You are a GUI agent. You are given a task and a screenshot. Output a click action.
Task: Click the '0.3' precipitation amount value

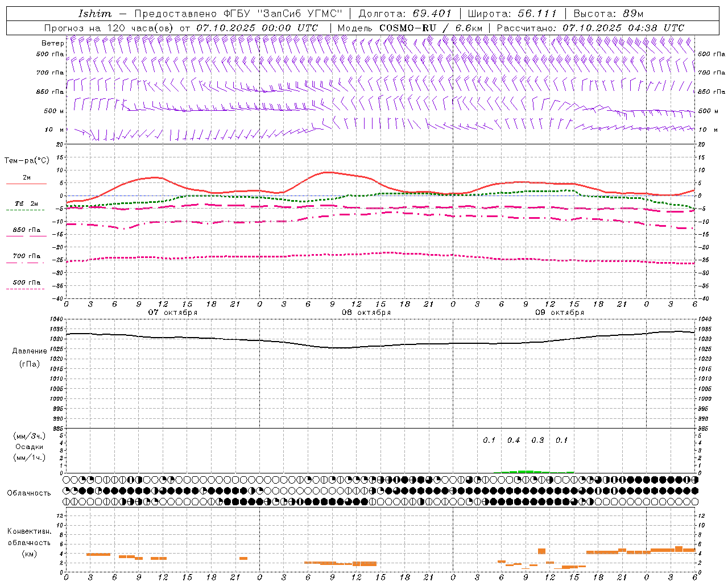537,440
